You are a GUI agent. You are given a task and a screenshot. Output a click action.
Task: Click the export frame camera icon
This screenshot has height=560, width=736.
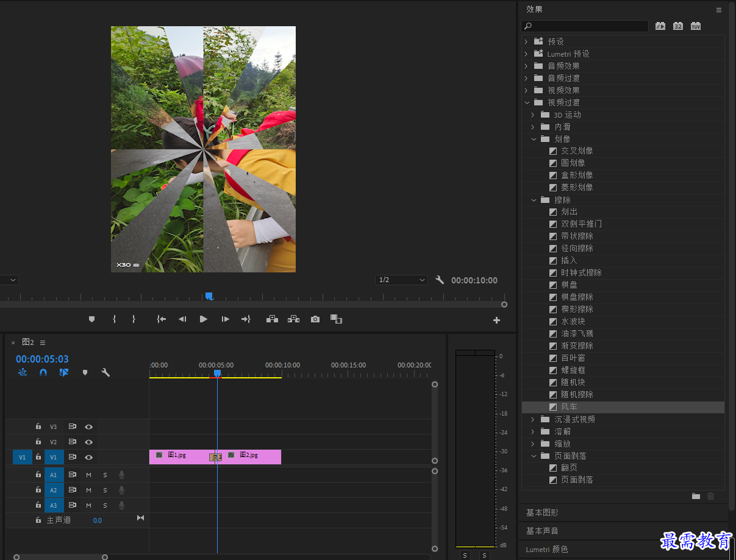coord(315,319)
